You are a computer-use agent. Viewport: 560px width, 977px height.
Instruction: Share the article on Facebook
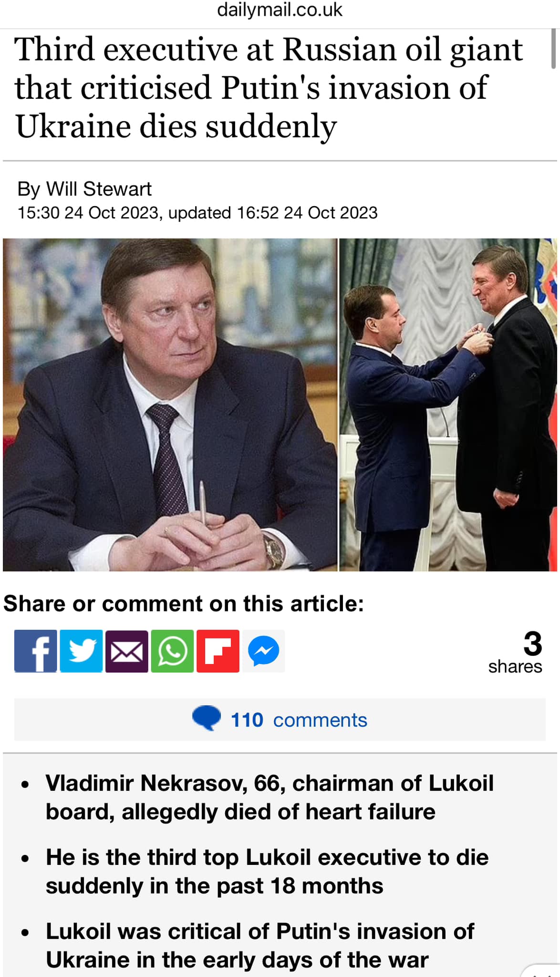(x=36, y=651)
